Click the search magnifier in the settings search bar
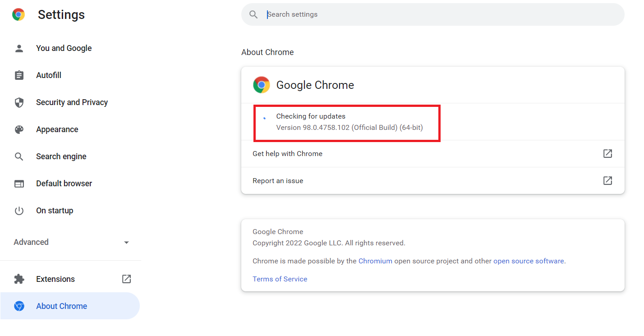Screen dimensions: 644x336 (253, 14)
